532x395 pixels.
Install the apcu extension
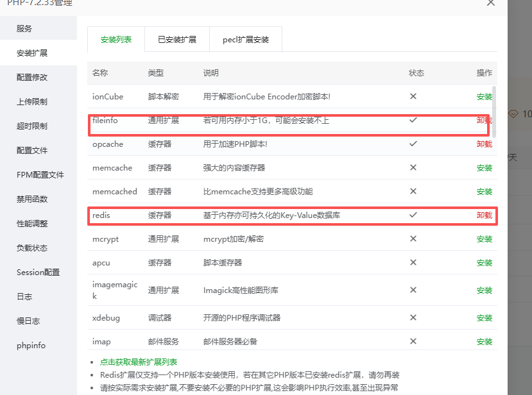point(484,263)
